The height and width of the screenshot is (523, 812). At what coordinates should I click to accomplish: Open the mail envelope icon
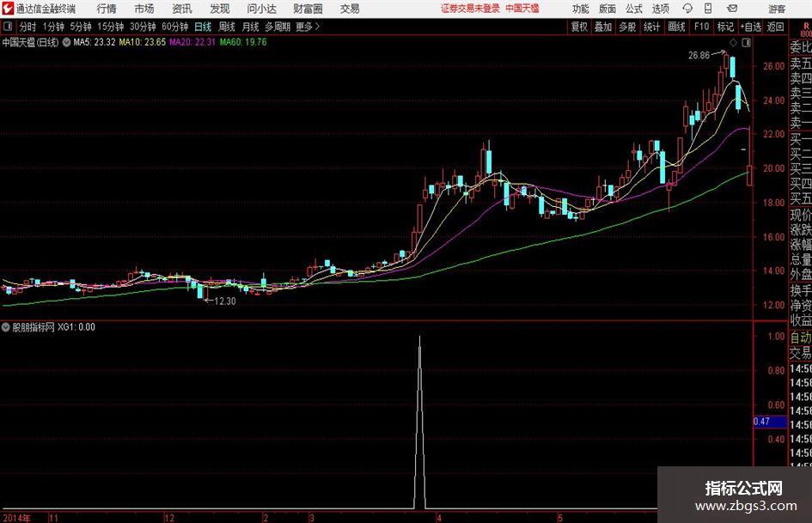coord(732,9)
